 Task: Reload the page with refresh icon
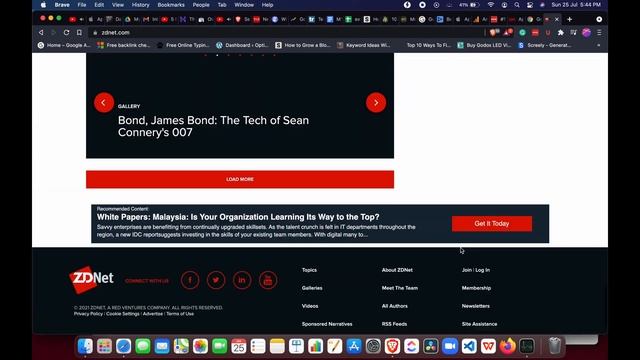point(66,32)
